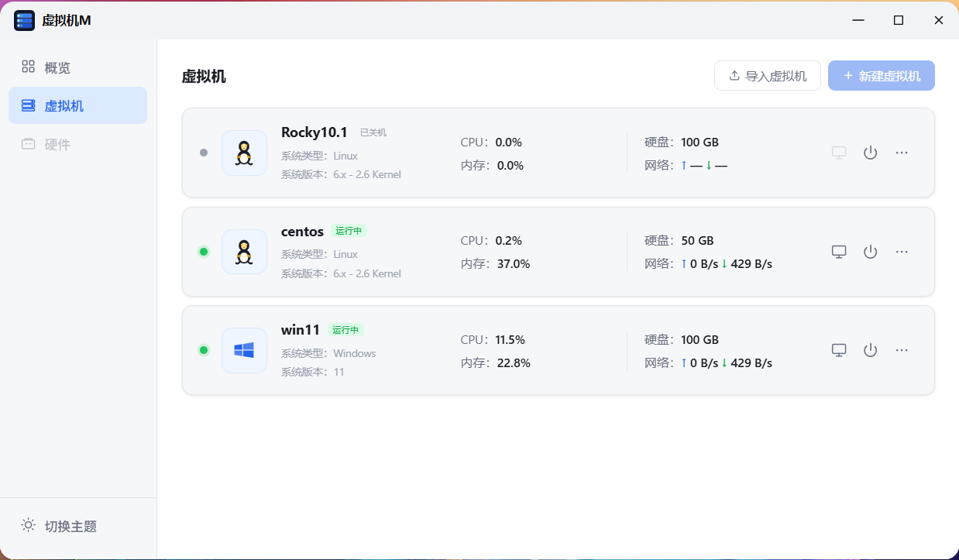The height and width of the screenshot is (560, 959).
Task: Click power icon for centos
Action: pyautogui.click(x=871, y=252)
